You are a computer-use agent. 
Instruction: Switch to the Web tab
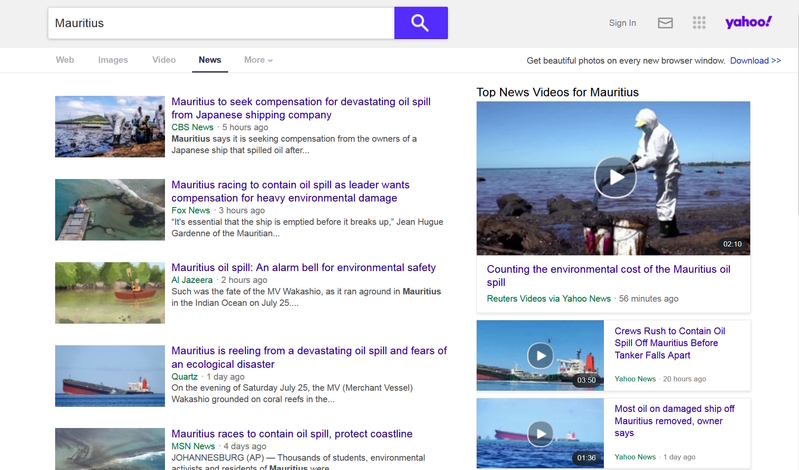click(65, 60)
